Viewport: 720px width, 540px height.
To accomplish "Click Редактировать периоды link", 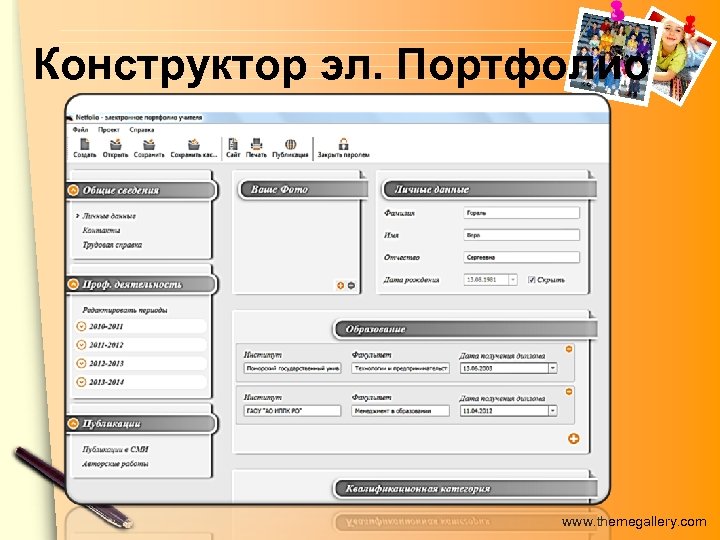I will point(124,310).
